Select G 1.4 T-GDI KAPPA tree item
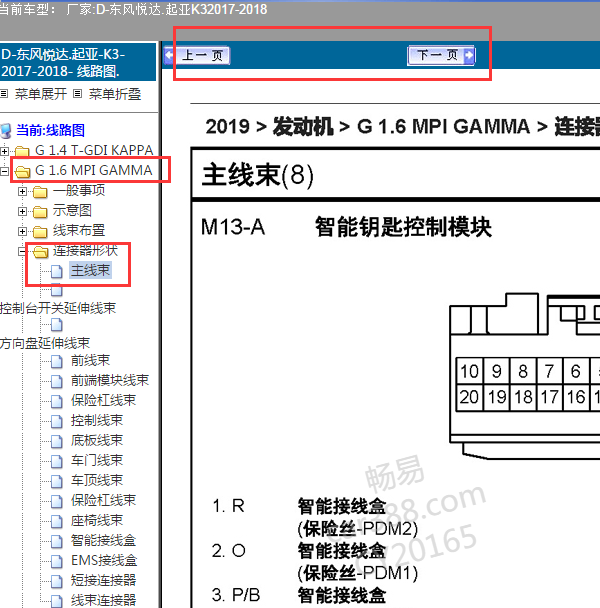 (x=94, y=150)
